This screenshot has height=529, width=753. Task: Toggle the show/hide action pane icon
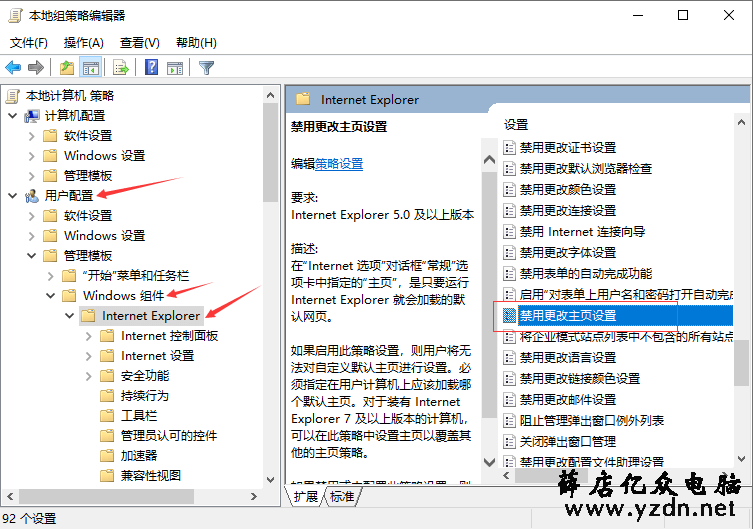click(x=175, y=68)
